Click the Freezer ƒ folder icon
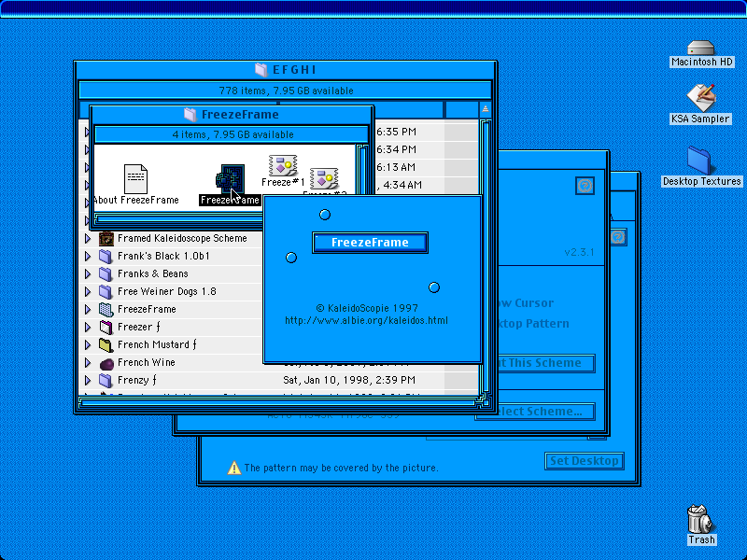 pyautogui.click(x=106, y=328)
